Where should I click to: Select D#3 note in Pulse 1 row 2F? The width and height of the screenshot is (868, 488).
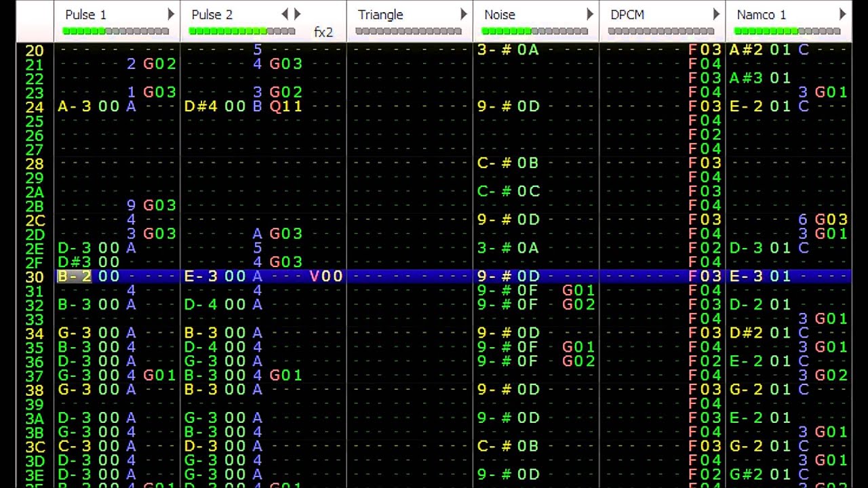pos(75,262)
